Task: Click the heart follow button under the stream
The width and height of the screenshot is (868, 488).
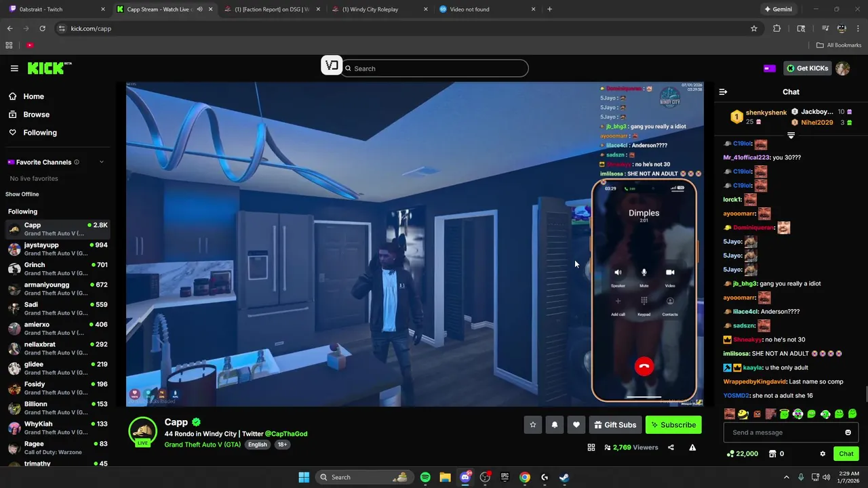Action: click(576, 425)
